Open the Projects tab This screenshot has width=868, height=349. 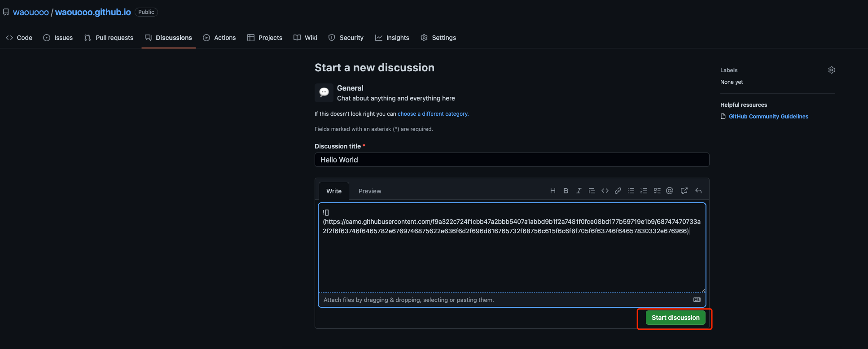(x=265, y=38)
